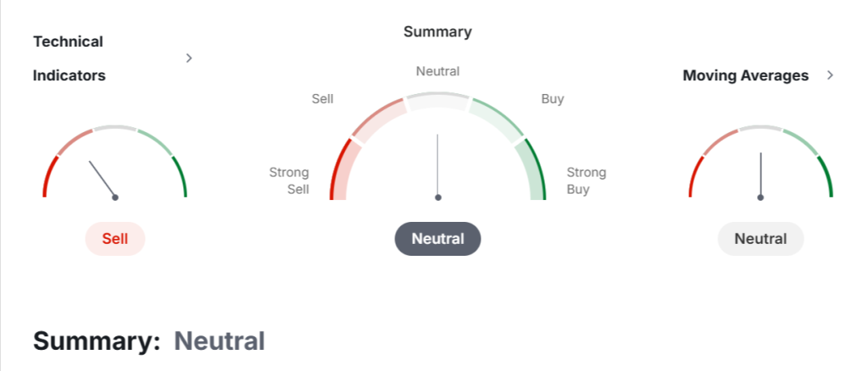Expand Moving Averages chevron arrow
868x371 pixels.
click(x=830, y=75)
